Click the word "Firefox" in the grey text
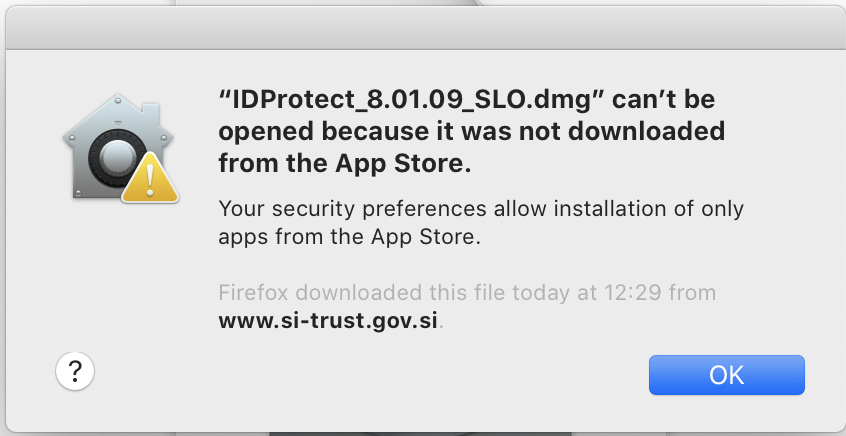This screenshot has height=436, width=846. pyautogui.click(x=254, y=292)
